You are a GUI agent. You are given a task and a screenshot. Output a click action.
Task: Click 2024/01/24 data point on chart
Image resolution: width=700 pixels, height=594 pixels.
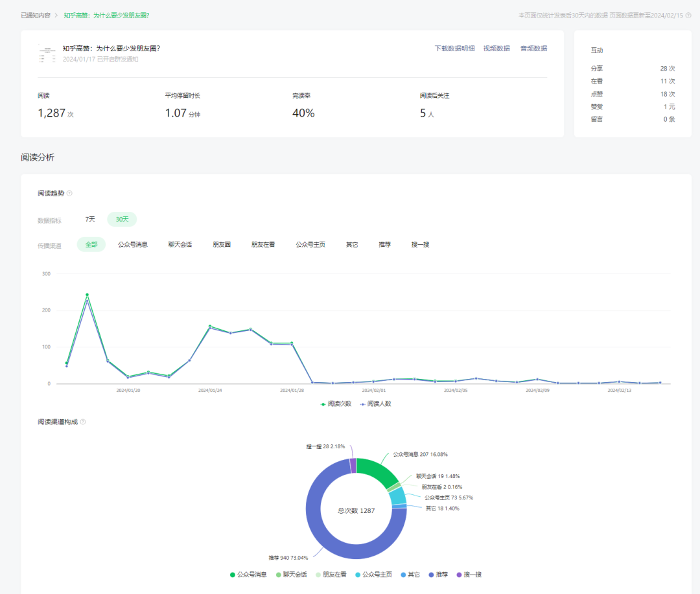(x=210, y=326)
